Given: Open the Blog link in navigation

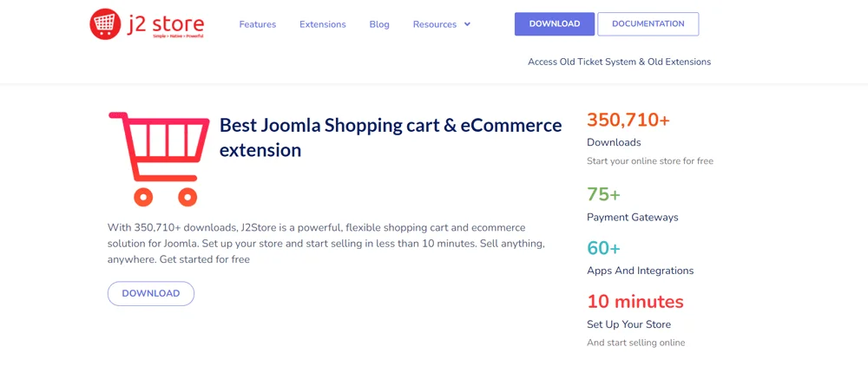Looking at the screenshot, I should point(379,24).
